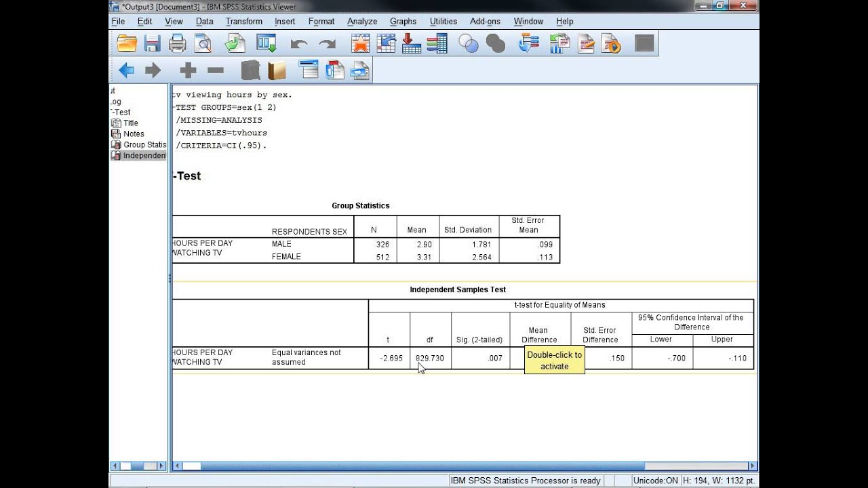This screenshot has height=488, width=868.
Task: Open the Help menu
Action: [x=564, y=21]
